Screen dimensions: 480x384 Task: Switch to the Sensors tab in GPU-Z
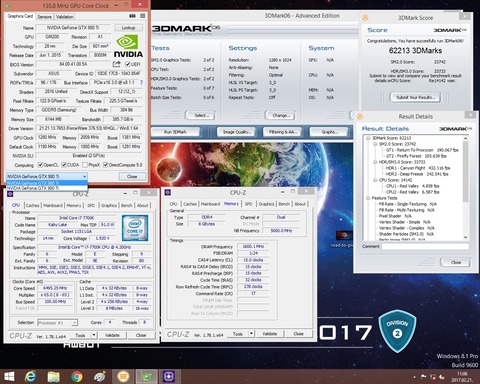44,16
